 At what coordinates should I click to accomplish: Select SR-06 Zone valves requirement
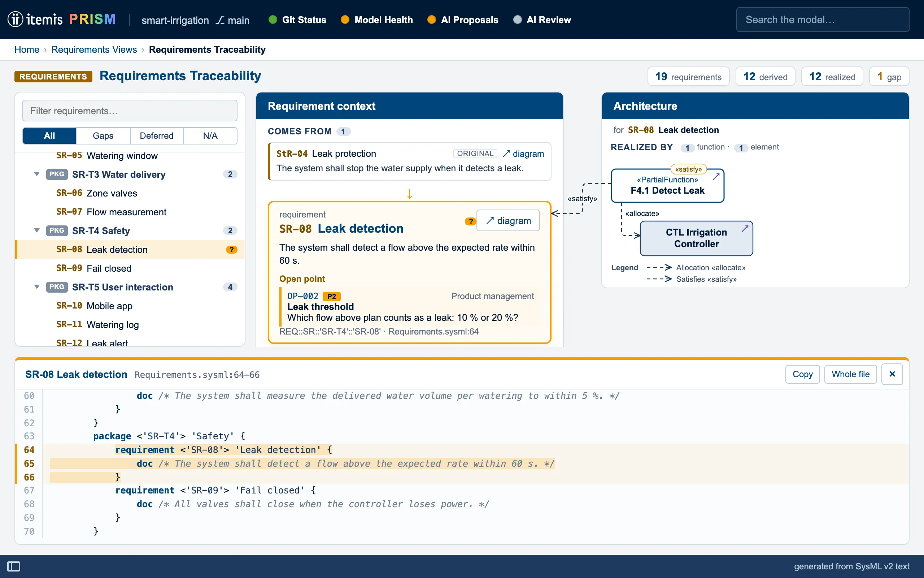[130, 193]
